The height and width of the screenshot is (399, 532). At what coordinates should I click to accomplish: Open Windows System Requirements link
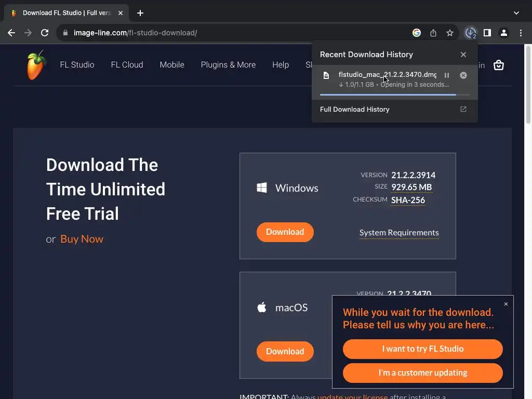point(399,233)
